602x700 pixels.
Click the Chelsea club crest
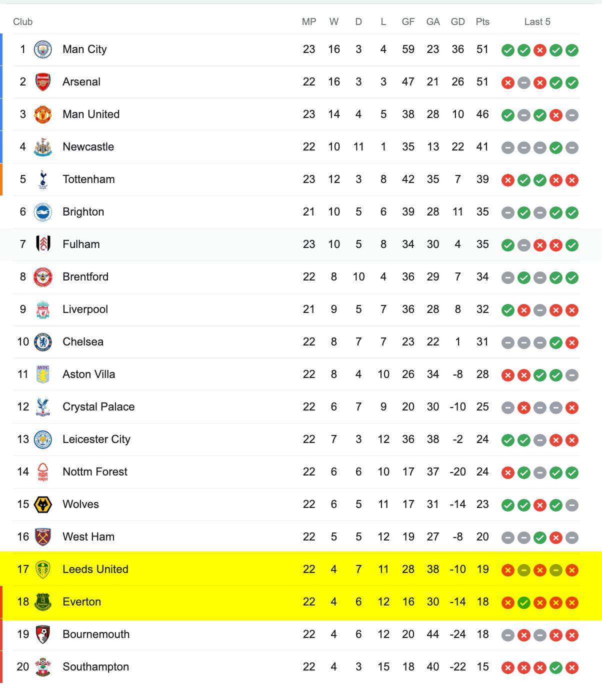[43, 342]
